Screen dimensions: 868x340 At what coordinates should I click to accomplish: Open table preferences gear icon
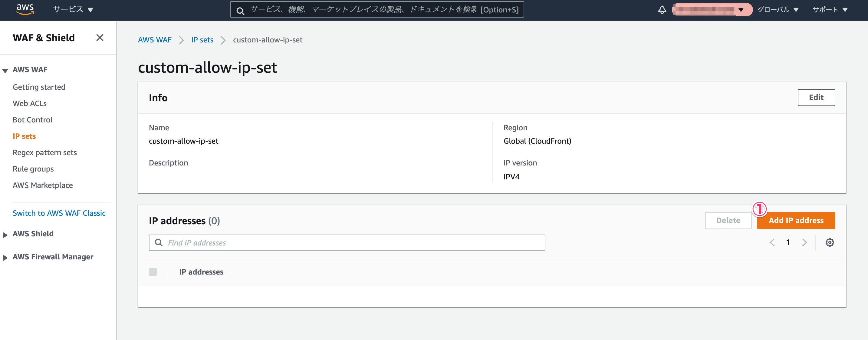click(x=830, y=242)
